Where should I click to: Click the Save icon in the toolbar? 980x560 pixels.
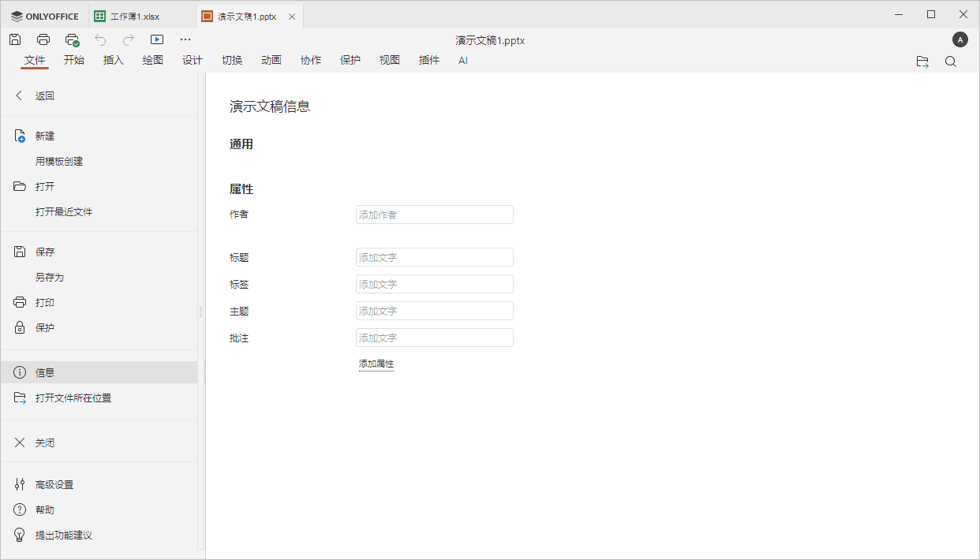point(14,39)
